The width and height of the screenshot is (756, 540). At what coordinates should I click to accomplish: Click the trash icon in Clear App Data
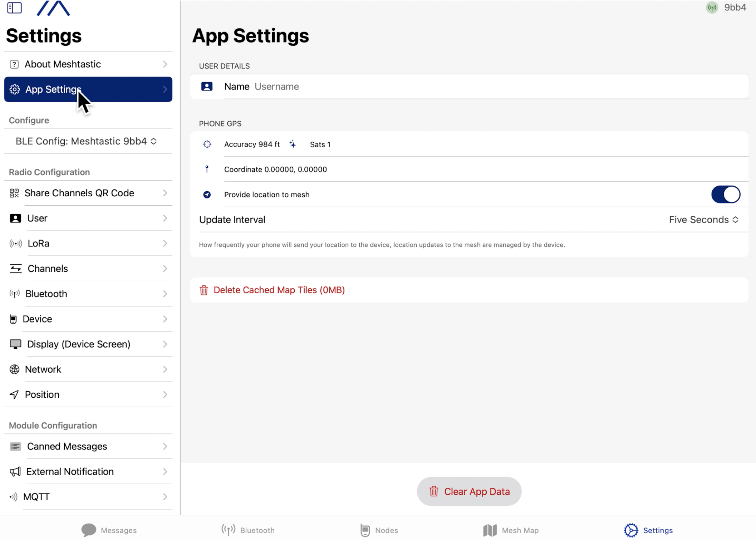tap(433, 491)
